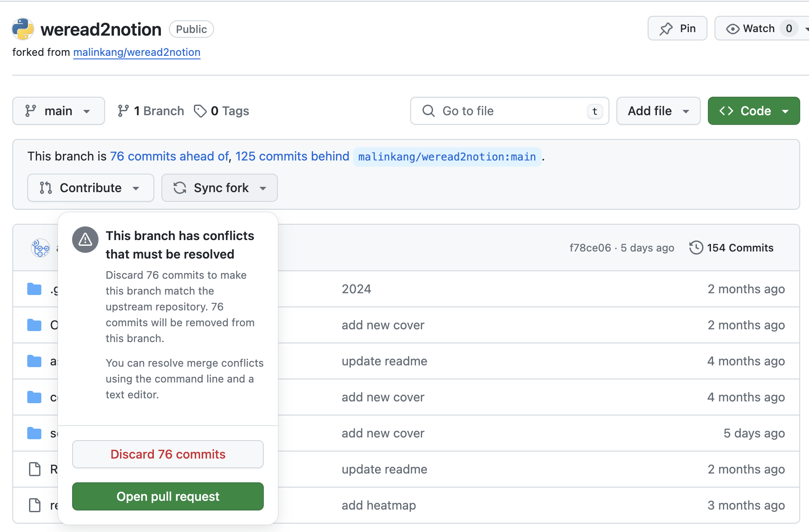Expand the Contribute dropdown menu
The image size is (809, 532).
pyautogui.click(x=91, y=188)
